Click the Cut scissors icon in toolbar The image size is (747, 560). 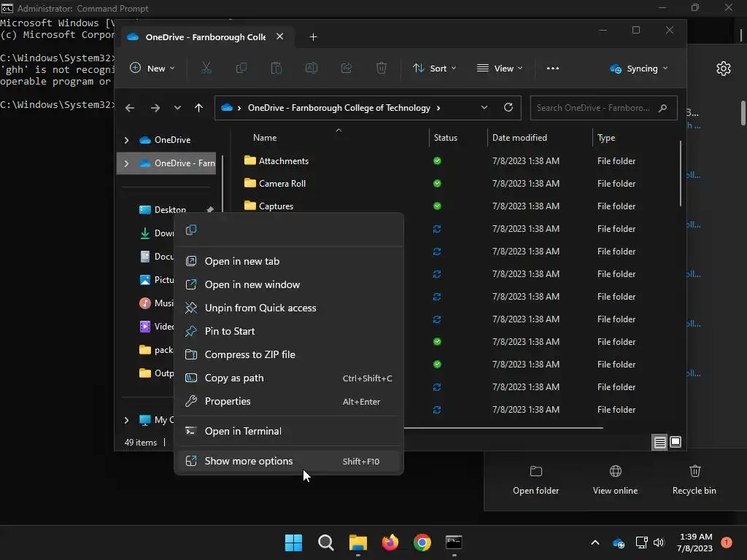pyautogui.click(x=206, y=68)
